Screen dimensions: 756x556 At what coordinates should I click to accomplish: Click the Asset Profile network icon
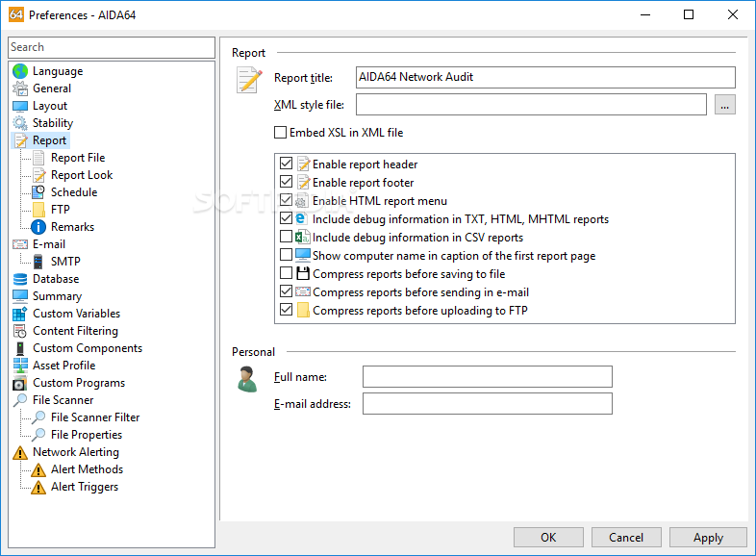(20, 366)
